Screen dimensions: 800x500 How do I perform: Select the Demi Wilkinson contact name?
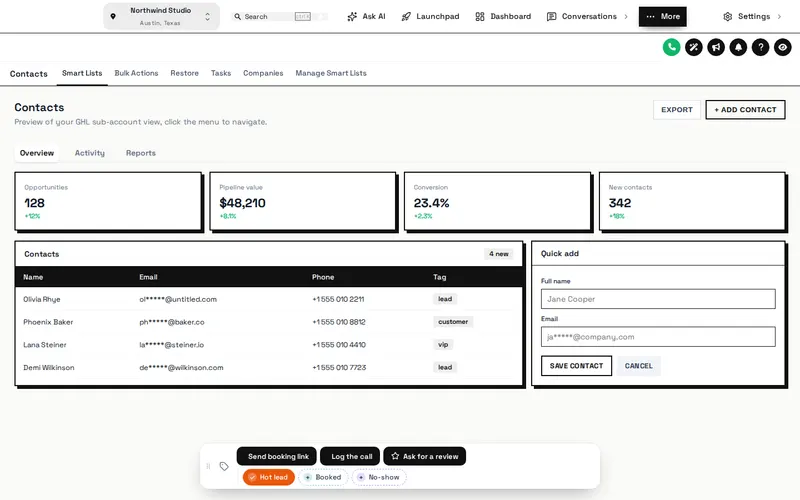[48, 367]
